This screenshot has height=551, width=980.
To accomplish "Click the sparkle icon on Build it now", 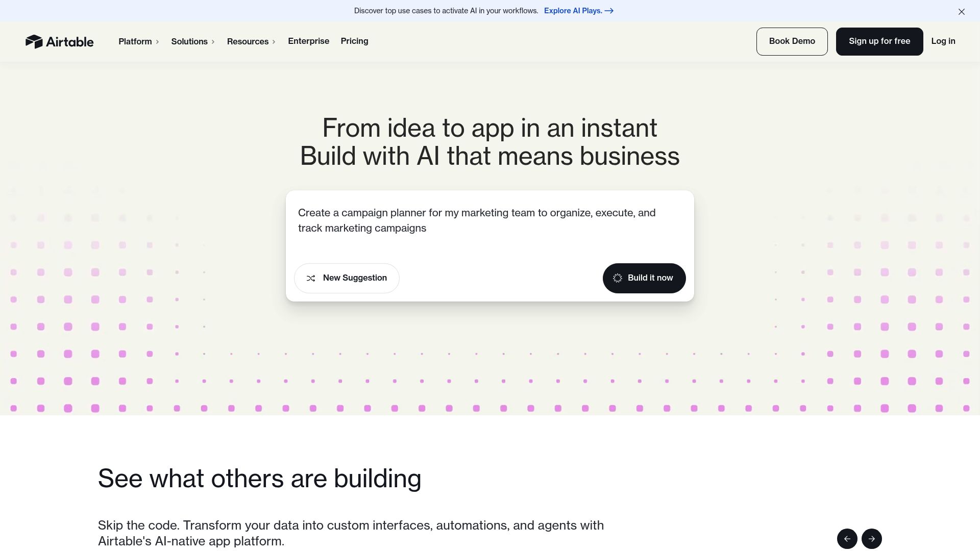I will click(618, 278).
